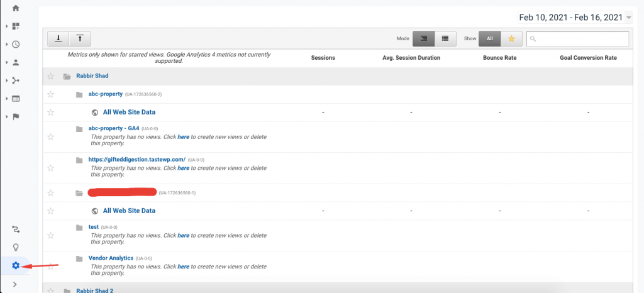This screenshot has height=293, width=644.
Task: Open the test property link
Action: point(94,227)
